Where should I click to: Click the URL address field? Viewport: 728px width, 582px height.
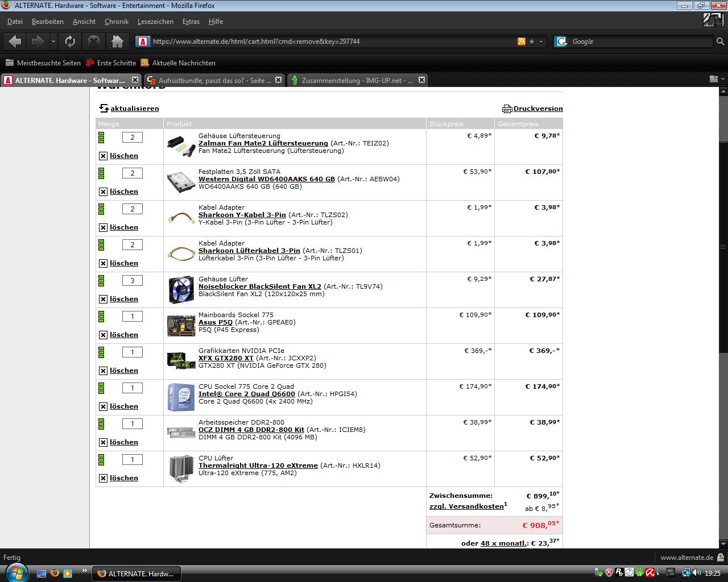(333, 41)
